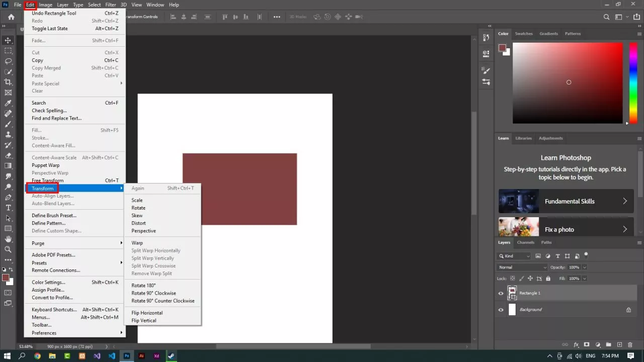The width and height of the screenshot is (644, 362).
Task: Click the Zoom tool in the toolbar
Action: click(8, 249)
